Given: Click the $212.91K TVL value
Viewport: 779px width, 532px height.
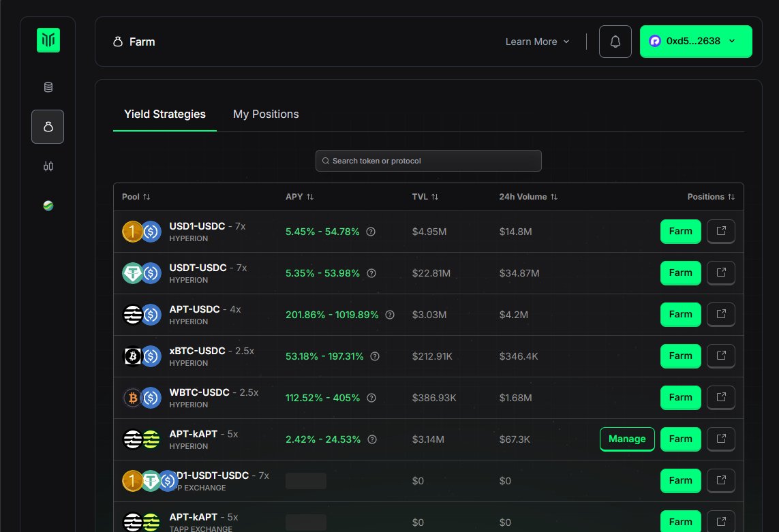Looking at the screenshot, I should point(432,356).
